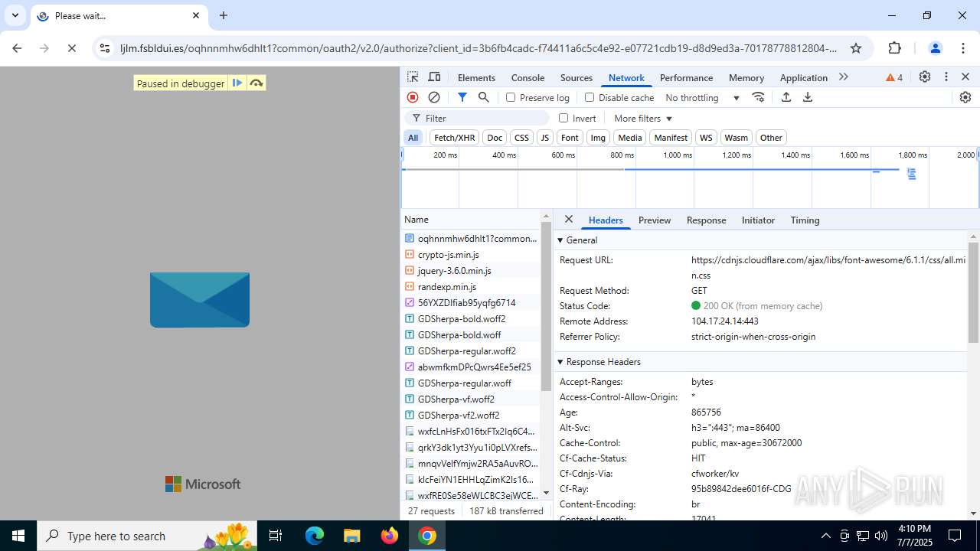Switch to Console tab

tap(528, 77)
